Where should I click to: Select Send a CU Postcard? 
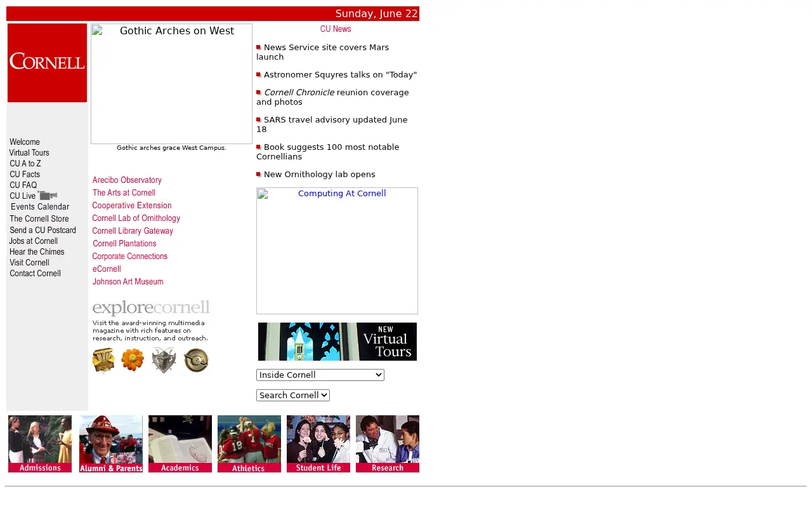(x=43, y=231)
